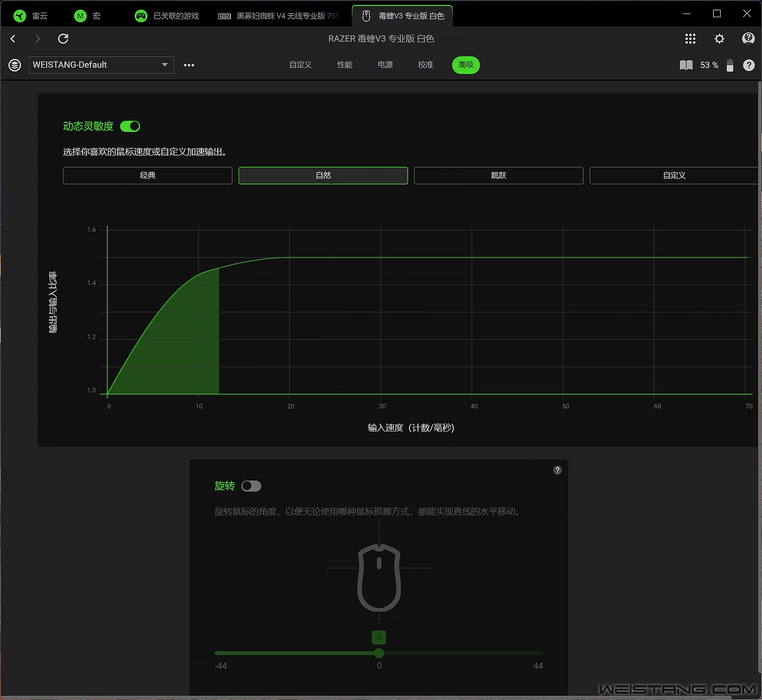Open the 雷云 Synapse tab
The height and width of the screenshot is (700, 762).
tap(30, 16)
